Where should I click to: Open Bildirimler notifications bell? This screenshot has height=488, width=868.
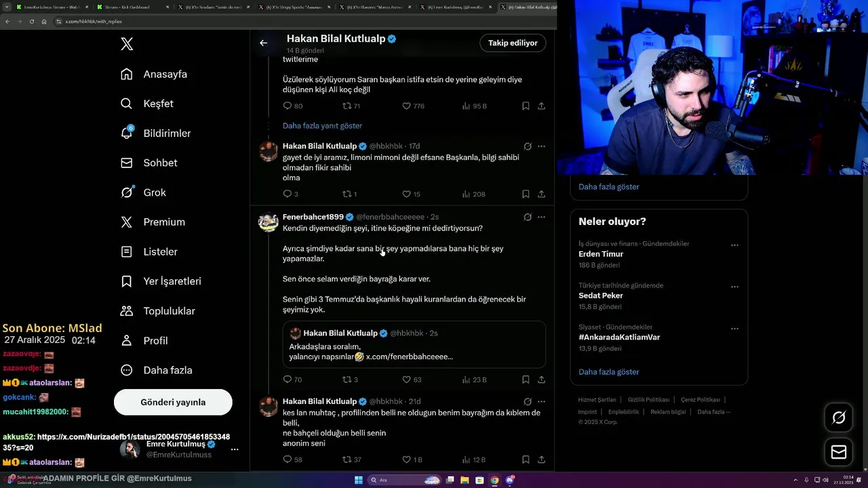(155, 134)
